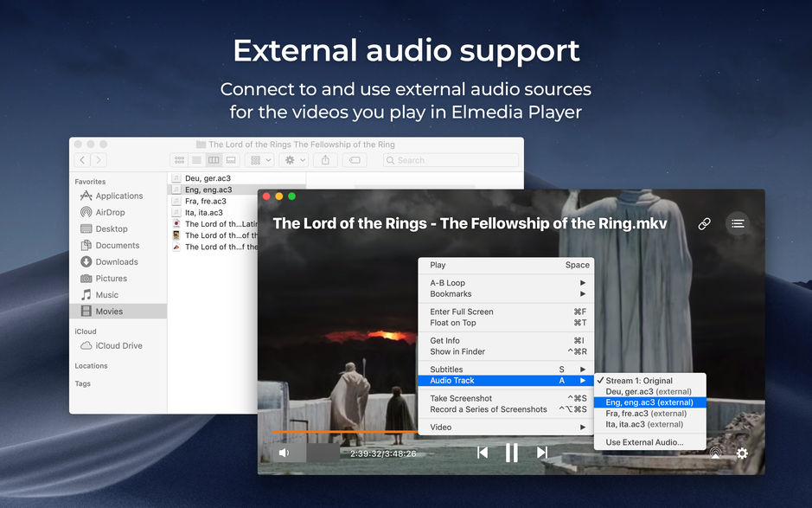Image resolution: width=812 pixels, height=508 pixels.
Task: Select the Eng, eng.ac3 external audio track
Action: [649, 402]
